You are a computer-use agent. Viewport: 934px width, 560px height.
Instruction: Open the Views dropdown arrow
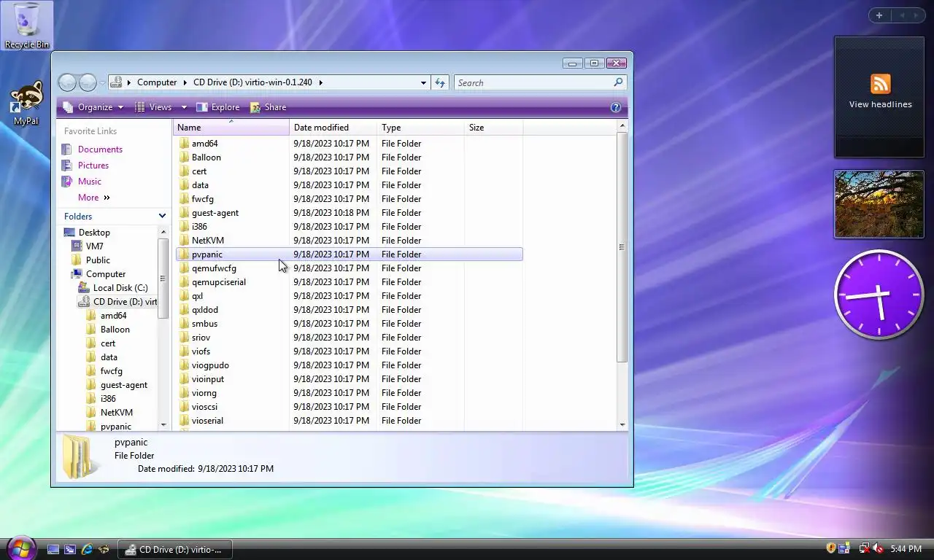184,107
